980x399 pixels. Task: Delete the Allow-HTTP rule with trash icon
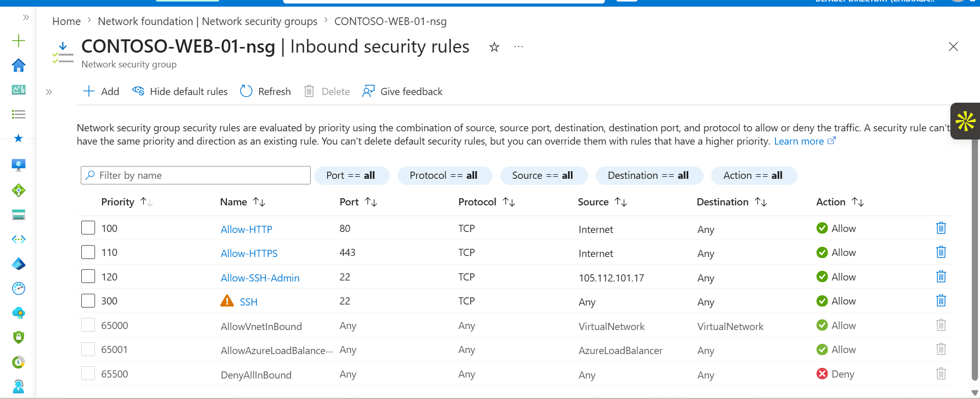pyautogui.click(x=941, y=228)
